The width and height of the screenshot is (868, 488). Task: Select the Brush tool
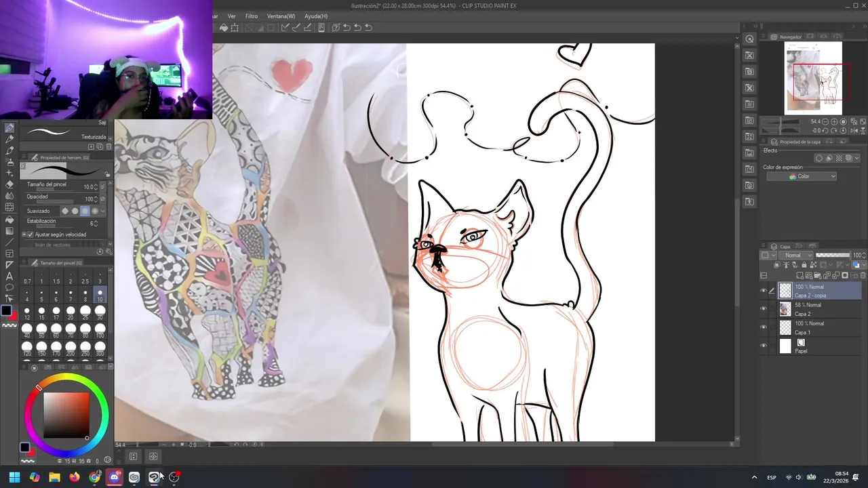pos(9,150)
